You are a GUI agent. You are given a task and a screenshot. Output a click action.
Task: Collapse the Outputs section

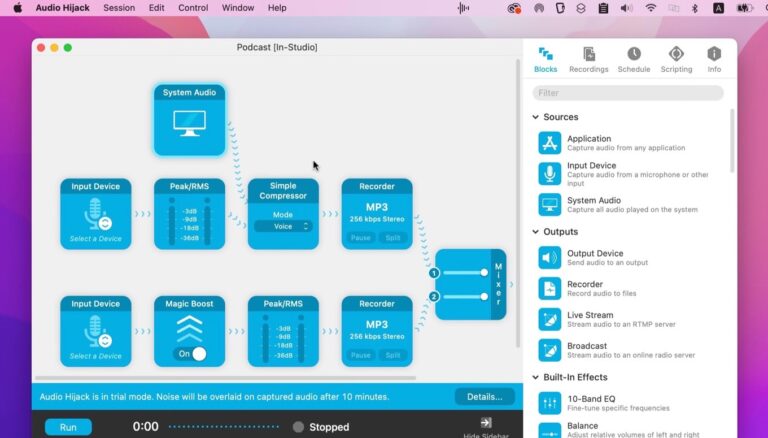pos(536,232)
